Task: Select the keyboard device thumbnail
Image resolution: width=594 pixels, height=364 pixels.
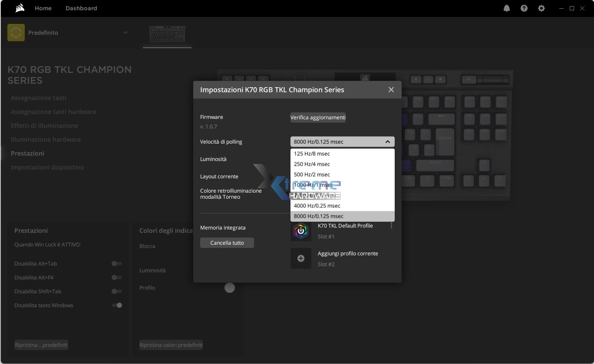Action: [167, 34]
